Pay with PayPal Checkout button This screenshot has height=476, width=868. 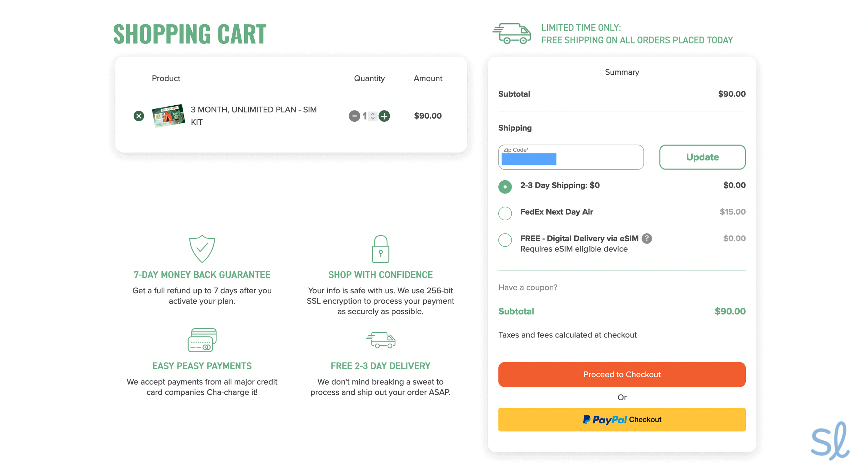point(621,419)
